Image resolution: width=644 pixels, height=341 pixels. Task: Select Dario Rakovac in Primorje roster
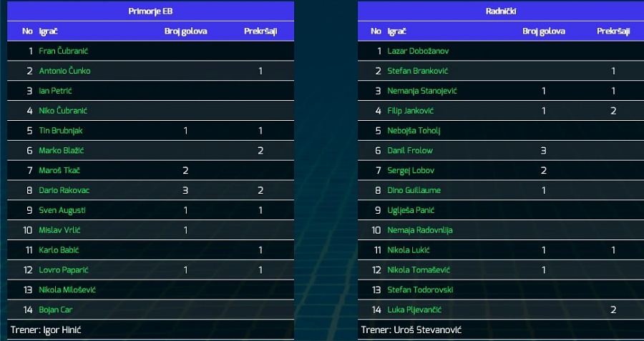64,190
